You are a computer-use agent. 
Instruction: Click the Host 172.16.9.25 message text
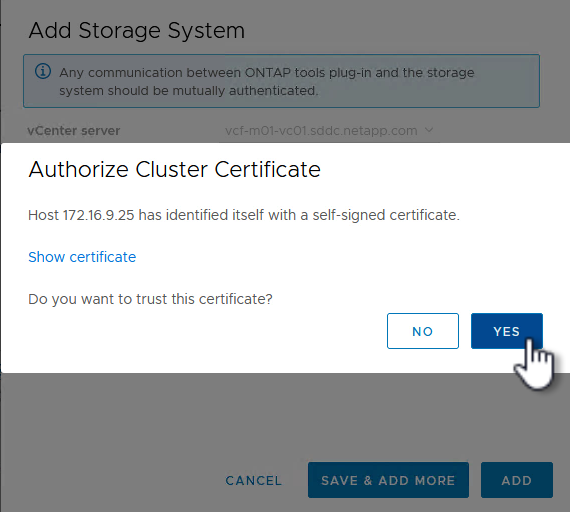tap(244, 215)
